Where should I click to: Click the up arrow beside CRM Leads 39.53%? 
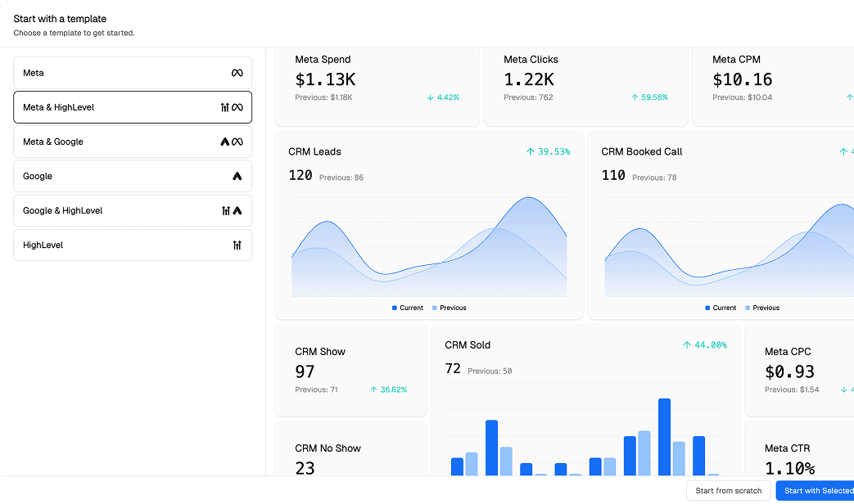[x=531, y=152]
